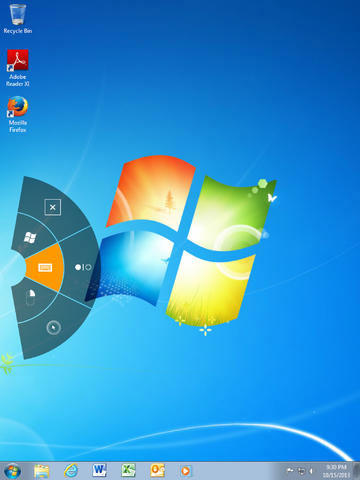Launch Internet Explorer from the taskbar
The image size is (360, 480).
pos(71,471)
